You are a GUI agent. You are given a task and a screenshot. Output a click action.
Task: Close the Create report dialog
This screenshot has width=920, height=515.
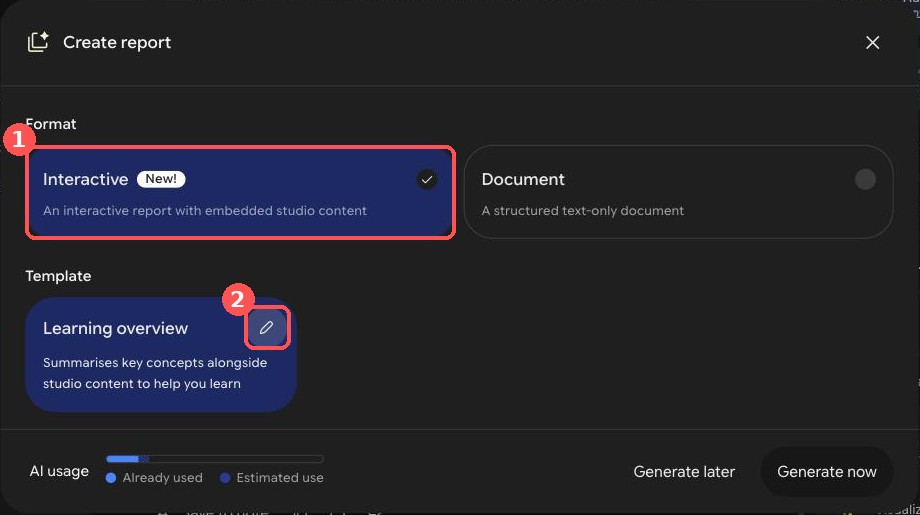[872, 42]
